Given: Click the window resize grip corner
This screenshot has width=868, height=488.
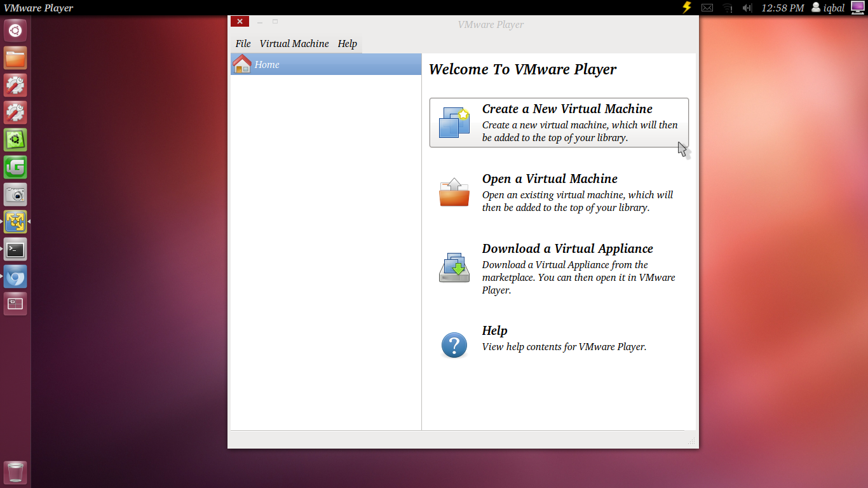Looking at the screenshot, I should 691,441.
